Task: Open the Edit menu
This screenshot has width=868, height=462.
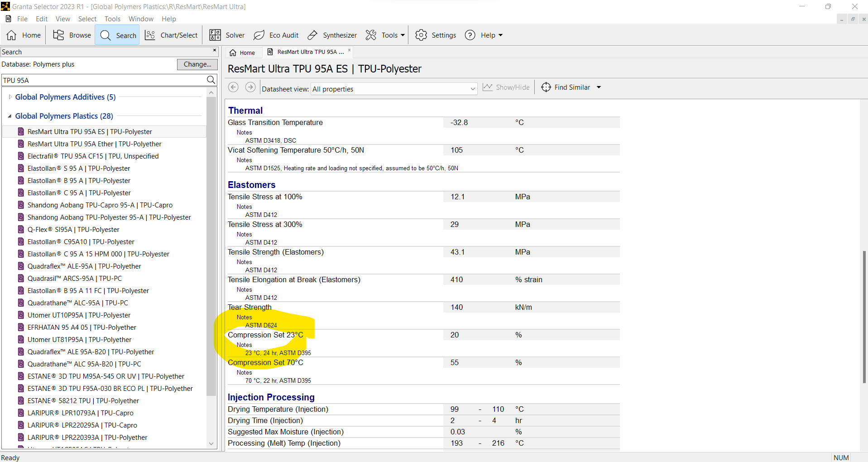Action: tap(42, 19)
